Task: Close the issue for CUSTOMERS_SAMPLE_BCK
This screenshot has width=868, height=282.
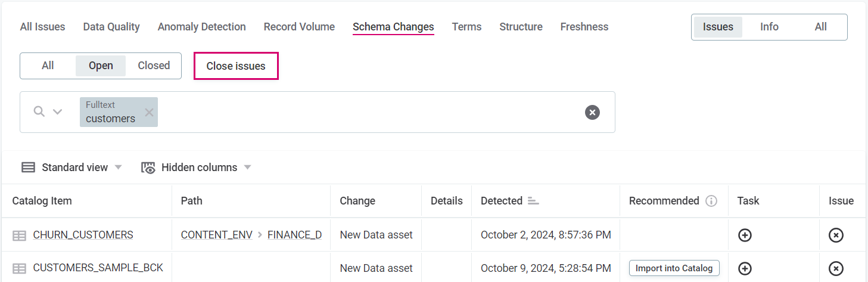Action: (x=836, y=269)
